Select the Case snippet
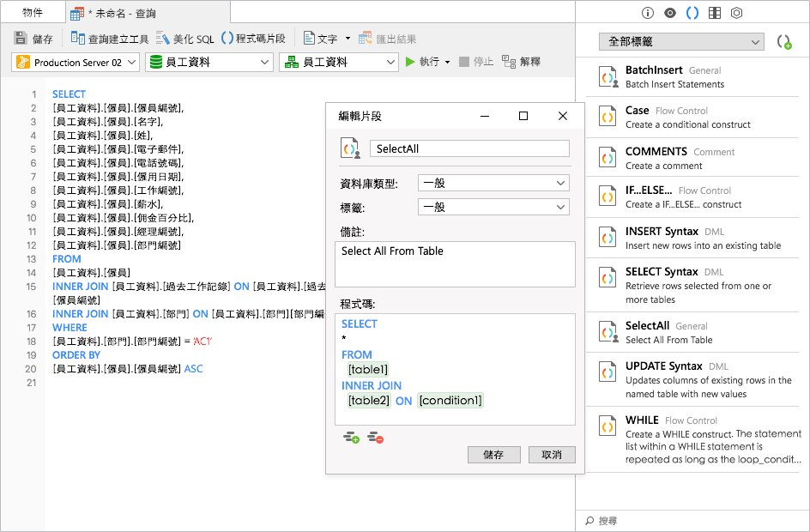The height and width of the screenshot is (532, 810). (x=692, y=118)
